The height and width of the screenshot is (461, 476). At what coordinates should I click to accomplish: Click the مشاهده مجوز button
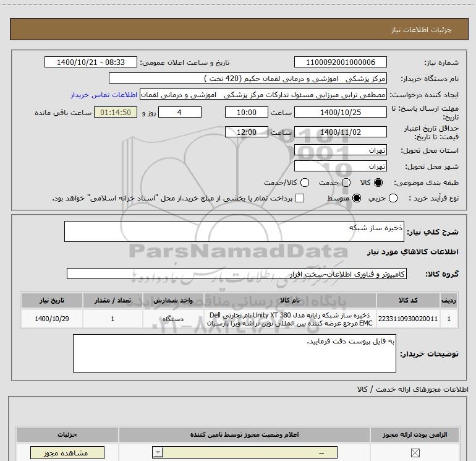point(67,453)
